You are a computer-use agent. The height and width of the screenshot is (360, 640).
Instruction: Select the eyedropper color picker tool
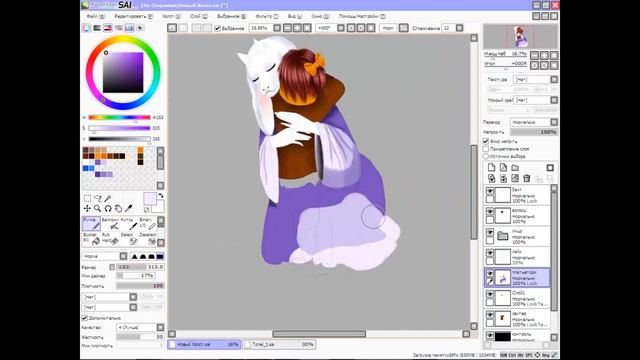coord(128,209)
